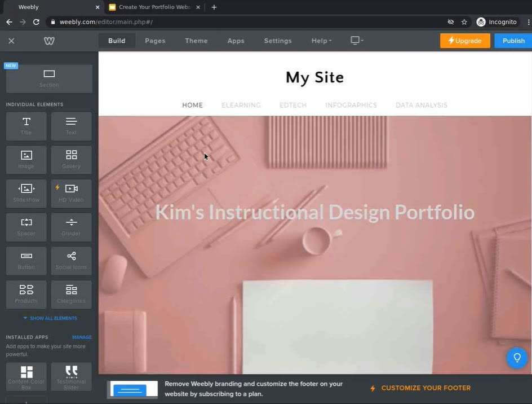532x404 pixels.
Task: Select the Content Color Box app
Action: 26,376
